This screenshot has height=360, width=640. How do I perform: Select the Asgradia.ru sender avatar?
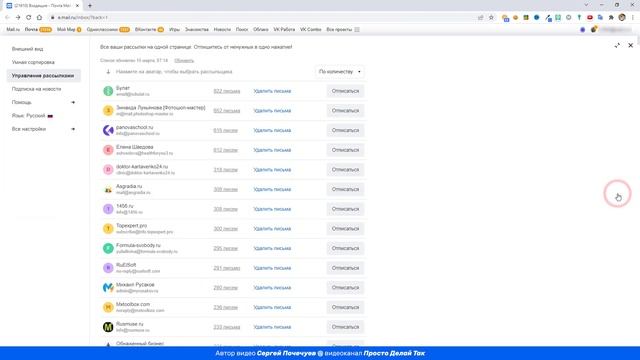(108, 189)
